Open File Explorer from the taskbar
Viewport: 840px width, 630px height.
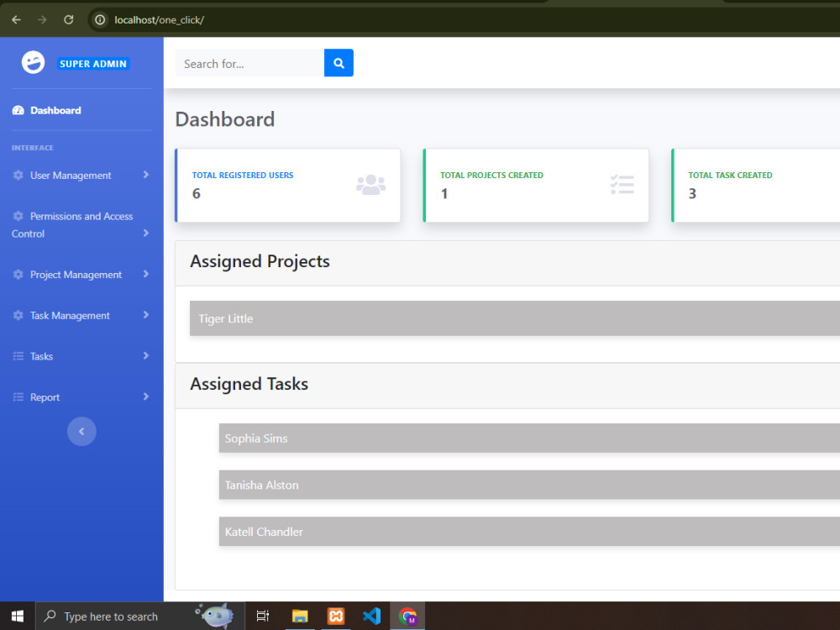[x=300, y=616]
